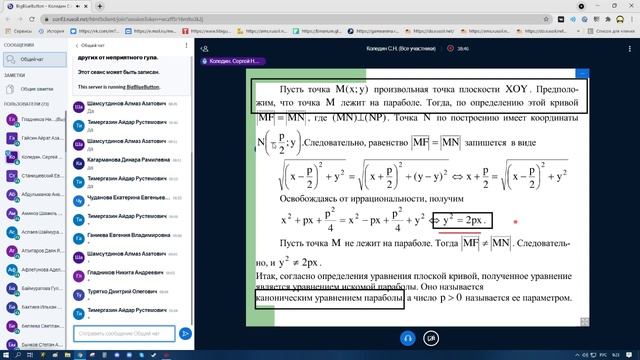Select user Аслаев in the users list
This screenshot has width=640, height=360.
pyautogui.click(x=34, y=232)
